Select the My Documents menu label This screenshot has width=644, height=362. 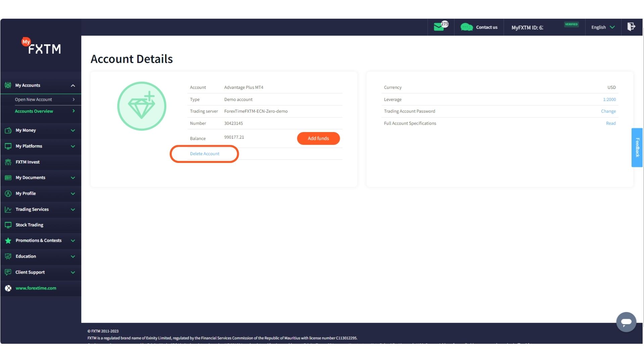coord(30,178)
